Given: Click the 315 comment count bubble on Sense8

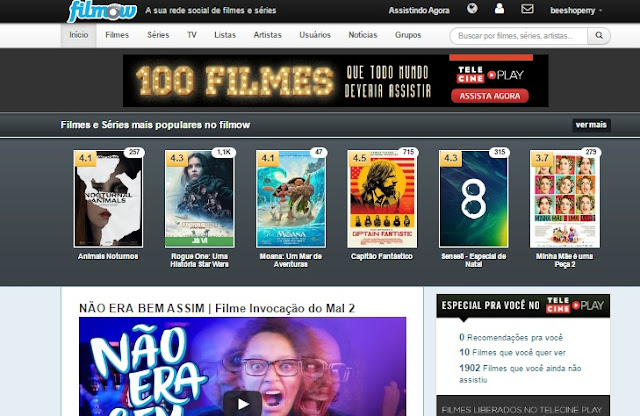Looking at the screenshot, I should (x=500, y=152).
